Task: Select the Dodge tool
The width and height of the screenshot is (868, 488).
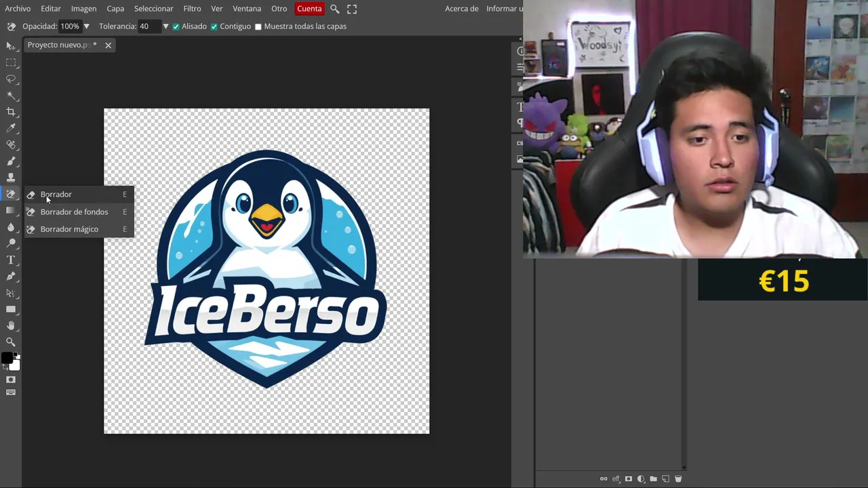Action: pos(11,243)
